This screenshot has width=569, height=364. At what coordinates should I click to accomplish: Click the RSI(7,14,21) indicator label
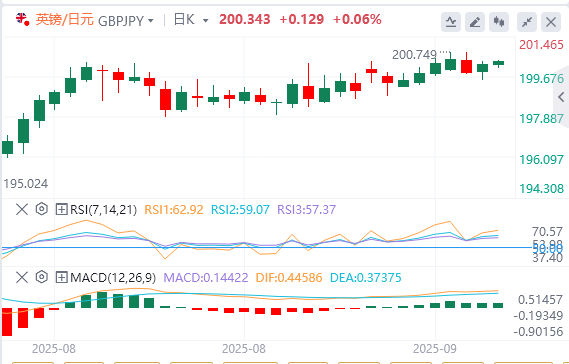pyautogui.click(x=103, y=209)
